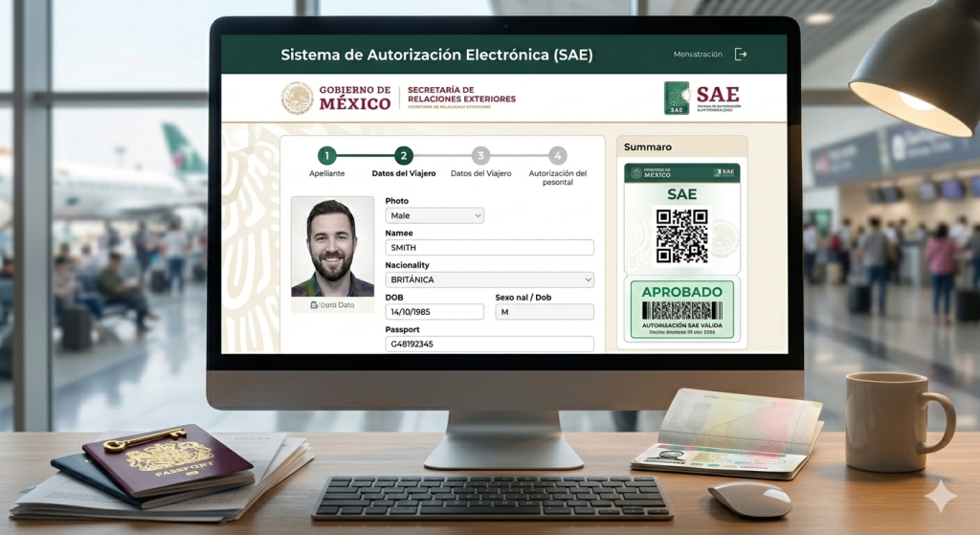Click the traveler photo thumbnail

coord(332,247)
